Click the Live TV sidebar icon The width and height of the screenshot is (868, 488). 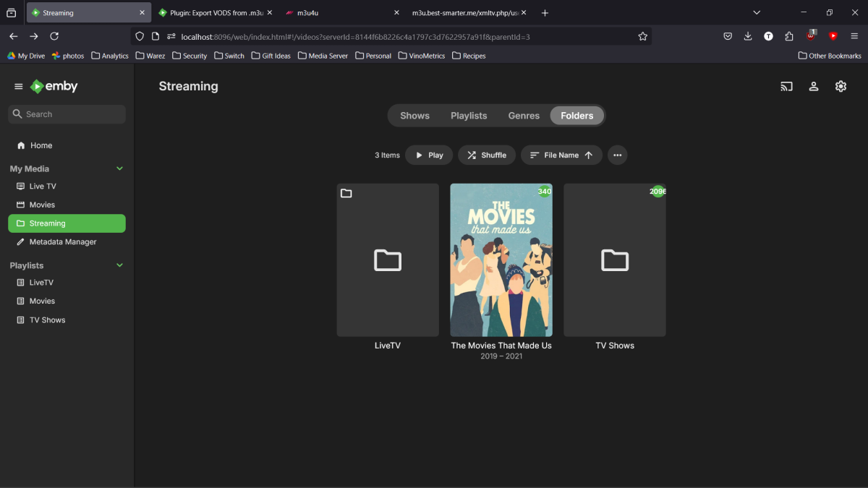coord(20,187)
